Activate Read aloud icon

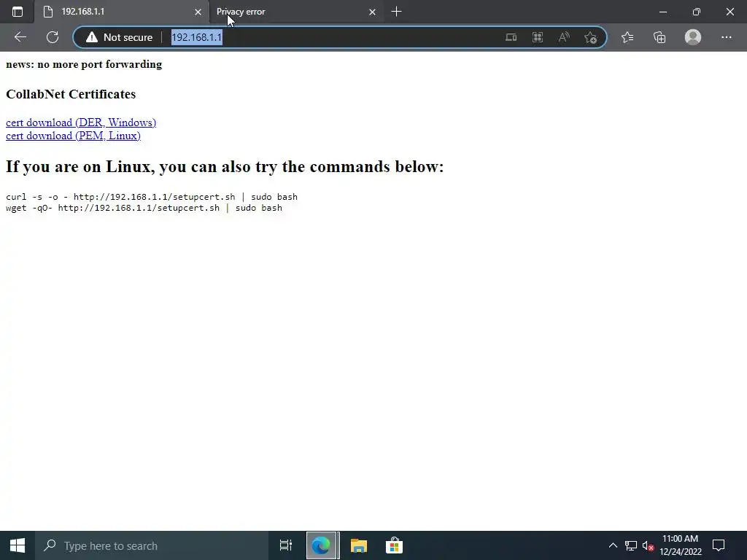(564, 37)
